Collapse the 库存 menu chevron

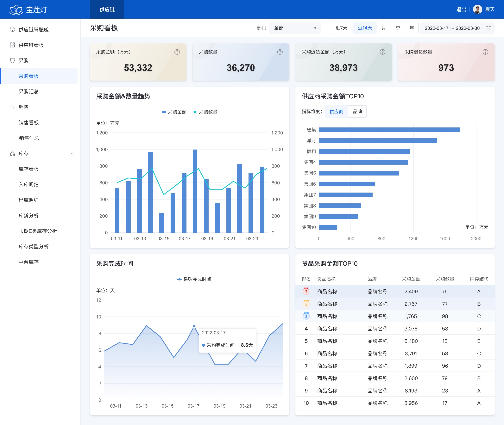click(72, 153)
